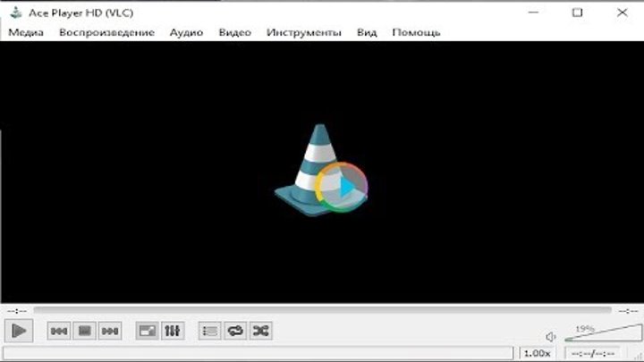Enable shuffle random playback
Screen dimensions: 644x362
coord(260,331)
